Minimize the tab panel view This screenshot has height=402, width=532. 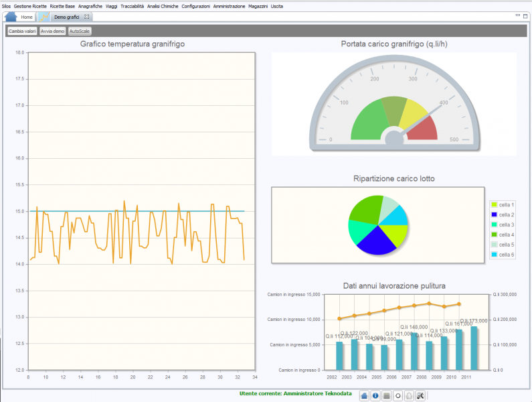pyautogui.click(x=518, y=15)
